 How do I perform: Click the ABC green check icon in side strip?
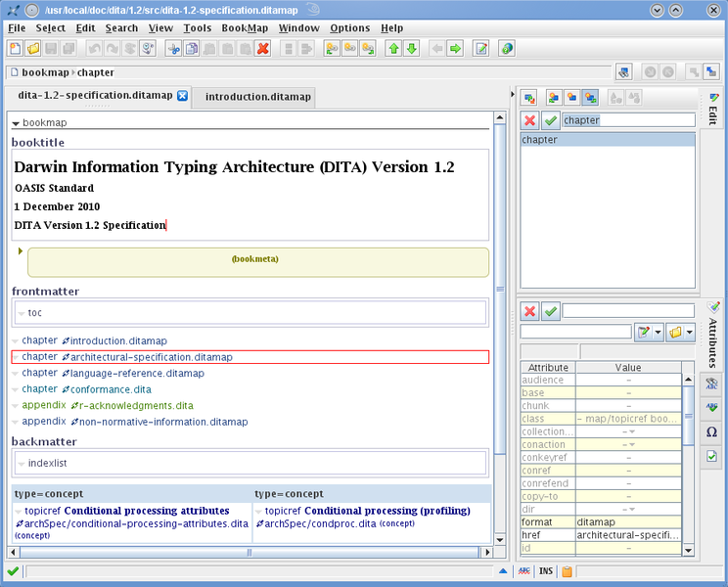[711, 407]
